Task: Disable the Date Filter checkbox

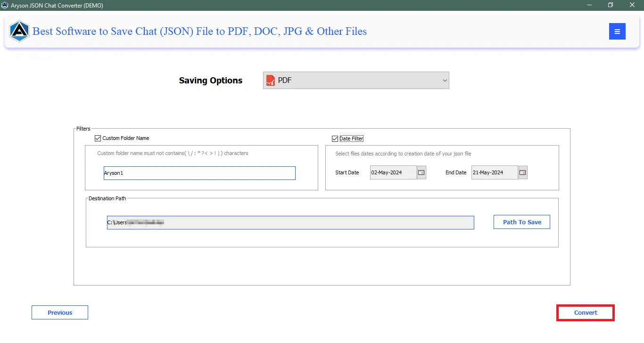Action: [x=335, y=139]
